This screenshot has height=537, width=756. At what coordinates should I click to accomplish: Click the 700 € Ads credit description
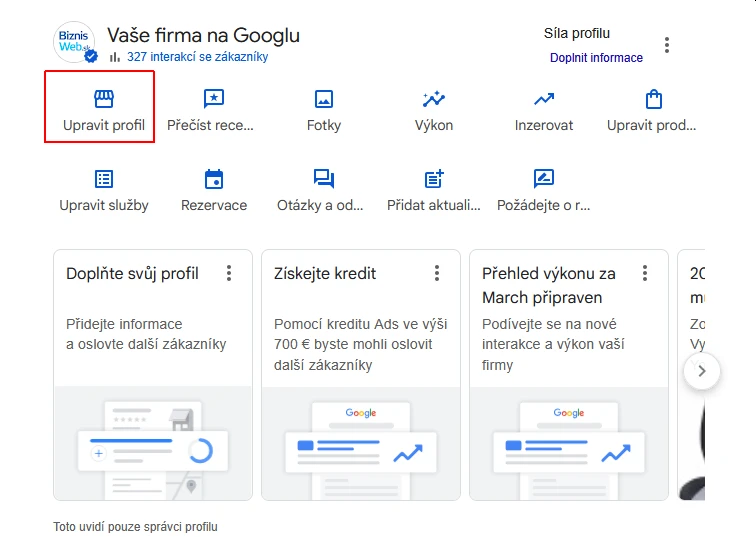(x=360, y=344)
